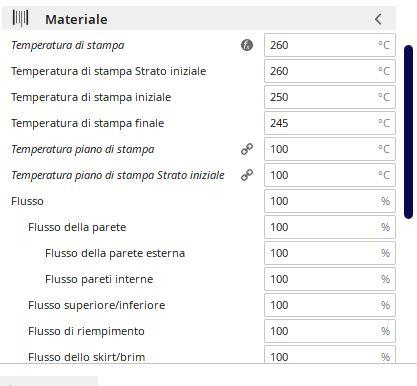417x386 pixels.
Task: Select Temperatura di stampa Strato iniziale field
Action: (x=330, y=71)
